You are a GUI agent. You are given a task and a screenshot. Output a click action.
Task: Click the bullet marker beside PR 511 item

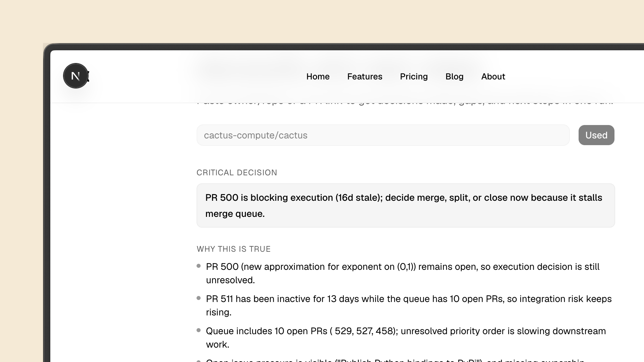click(x=198, y=297)
